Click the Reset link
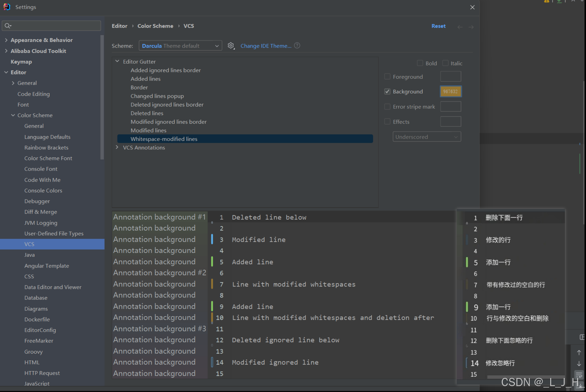The height and width of the screenshot is (392, 586). pyautogui.click(x=438, y=26)
